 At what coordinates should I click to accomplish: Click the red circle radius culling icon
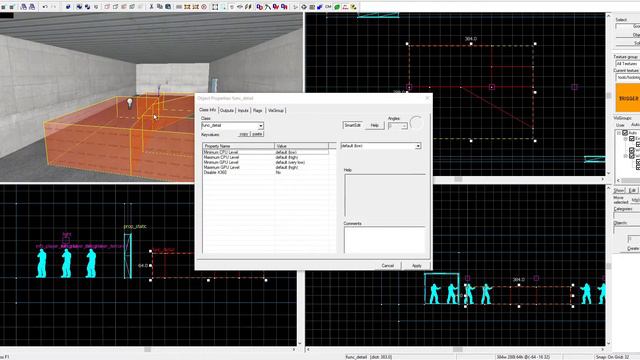[204, 7]
